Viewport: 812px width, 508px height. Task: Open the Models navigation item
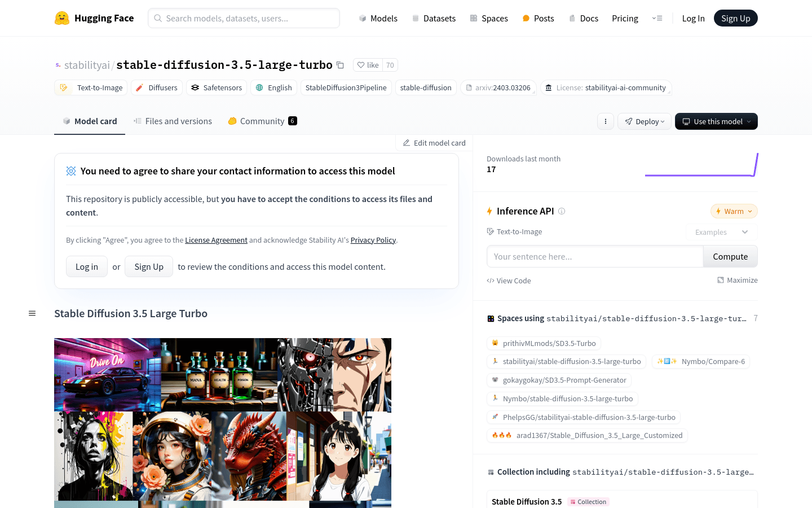pyautogui.click(x=378, y=18)
